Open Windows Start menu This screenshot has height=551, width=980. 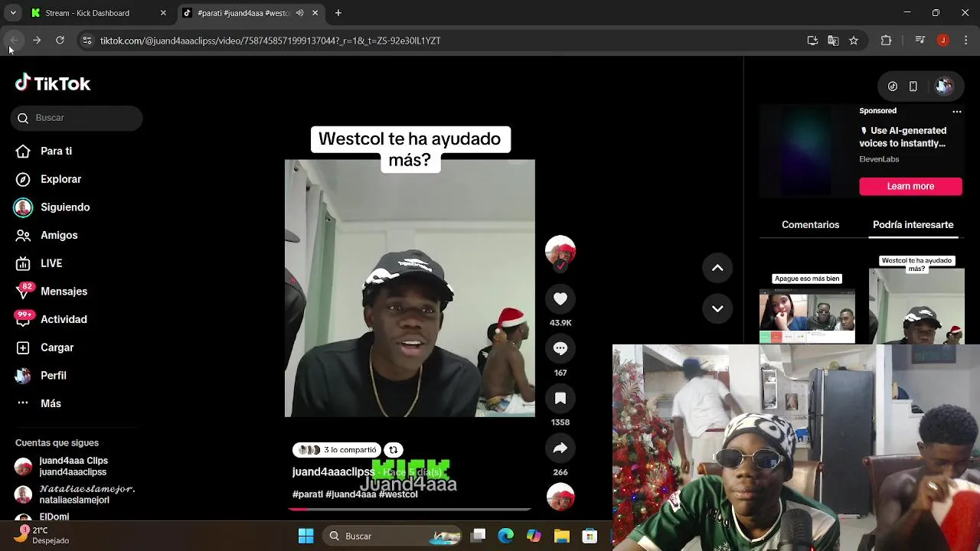[305, 536]
